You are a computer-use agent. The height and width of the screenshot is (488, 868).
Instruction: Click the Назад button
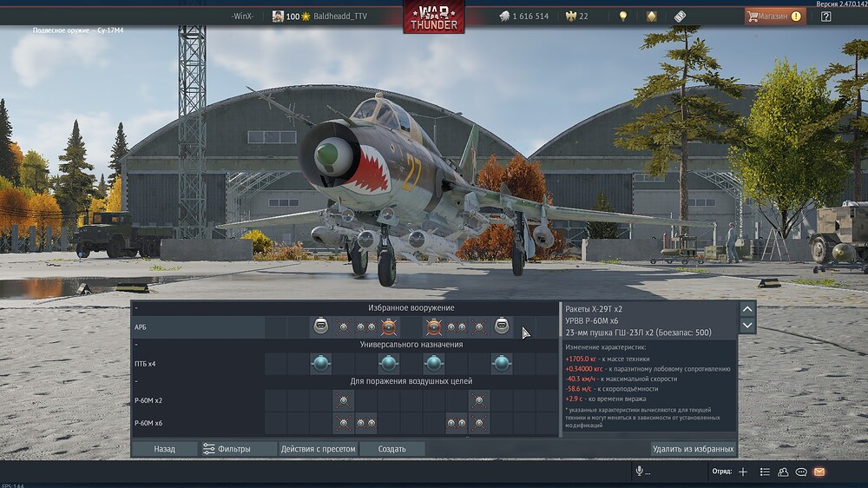(x=164, y=449)
